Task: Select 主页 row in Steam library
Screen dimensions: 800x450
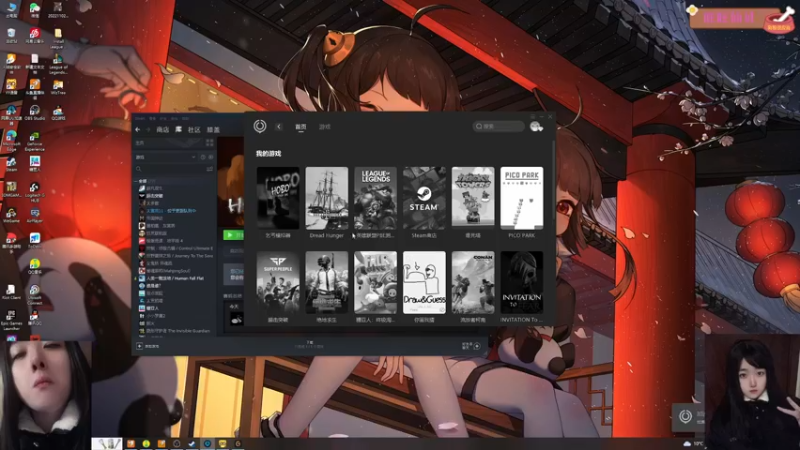Action: click(x=168, y=143)
